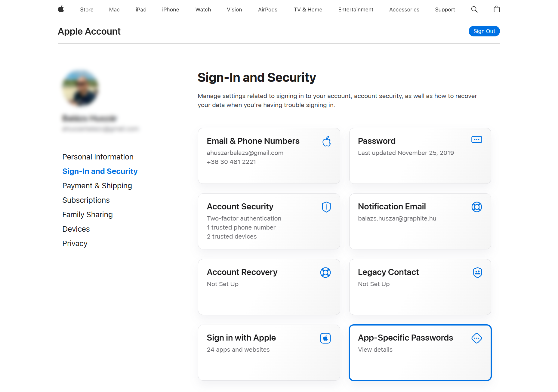This screenshot has height=392, width=558.
Task: Click 'Not Set Up' under Legacy Contact
Action: point(374,284)
